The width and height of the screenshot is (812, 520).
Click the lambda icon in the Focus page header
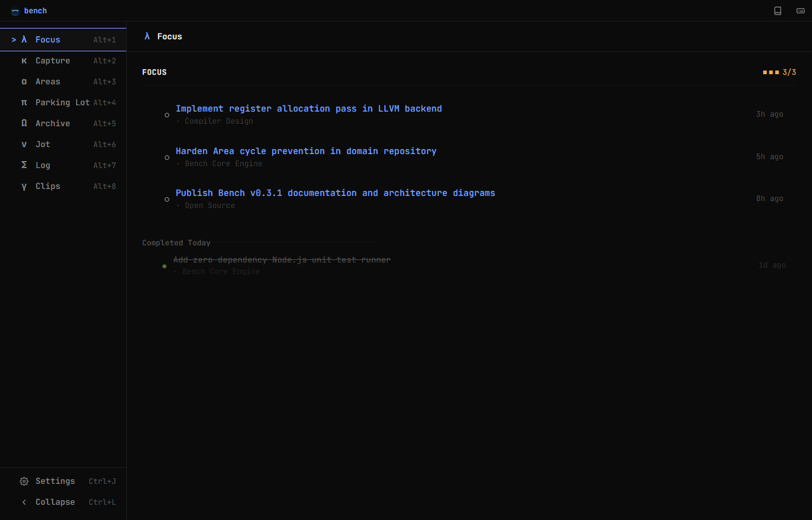pyautogui.click(x=147, y=36)
